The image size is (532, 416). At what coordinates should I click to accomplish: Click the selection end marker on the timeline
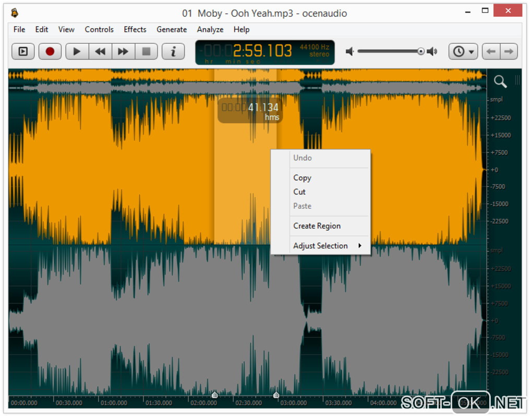pyautogui.click(x=276, y=395)
